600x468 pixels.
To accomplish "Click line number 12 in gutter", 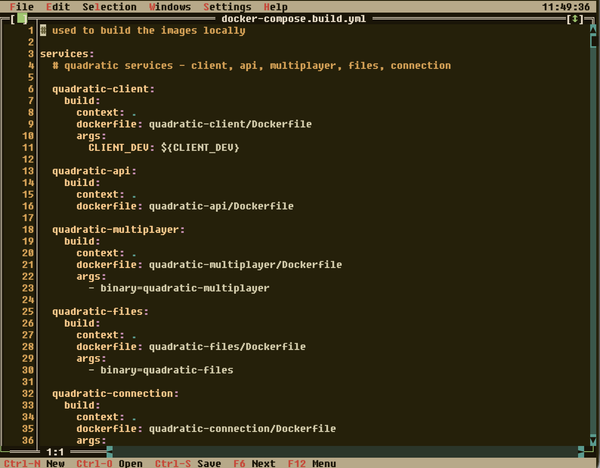I will coord(28,159).
